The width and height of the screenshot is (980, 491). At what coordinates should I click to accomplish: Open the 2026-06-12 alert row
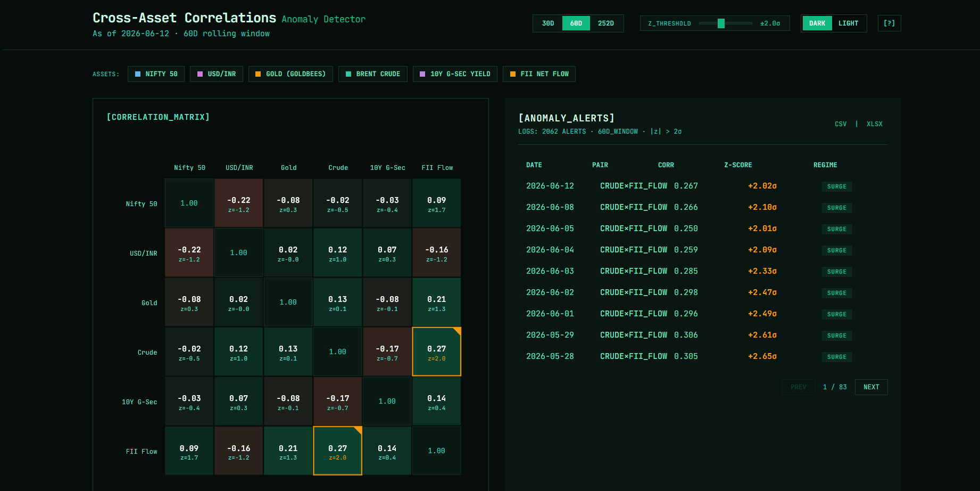(703, 186)
